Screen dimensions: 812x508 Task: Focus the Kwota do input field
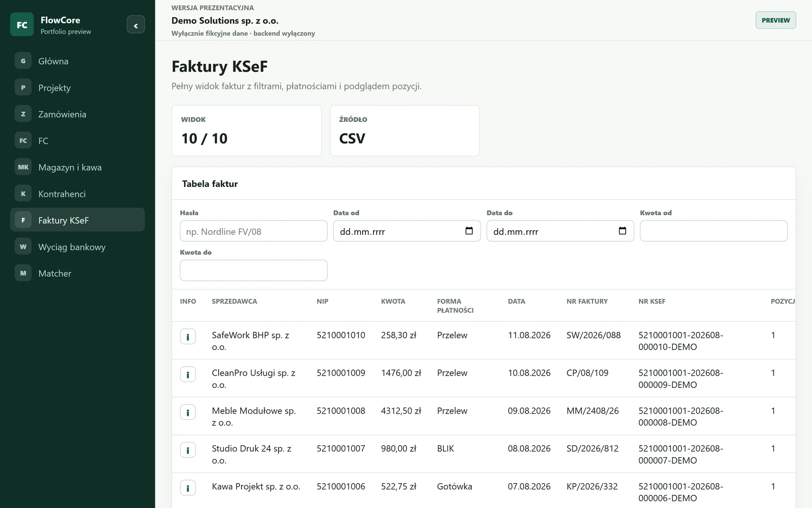coord(254,270)
